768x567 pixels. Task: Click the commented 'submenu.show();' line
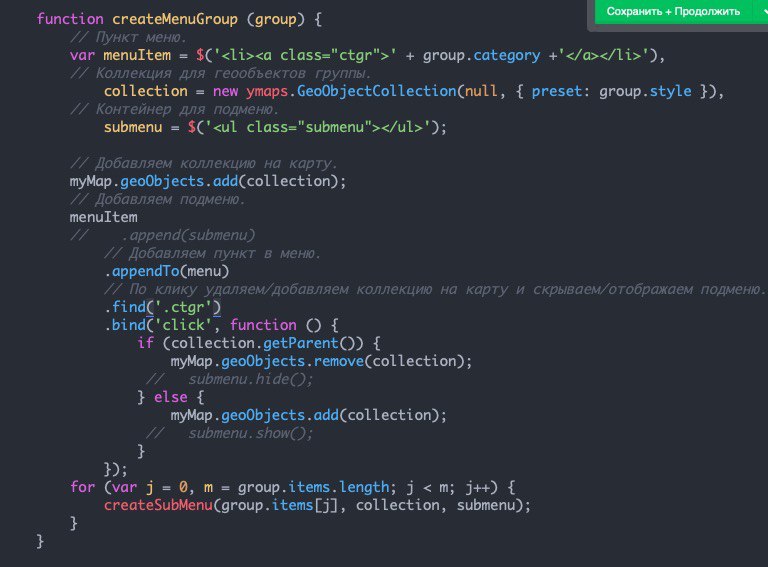(x=229, y=433)
